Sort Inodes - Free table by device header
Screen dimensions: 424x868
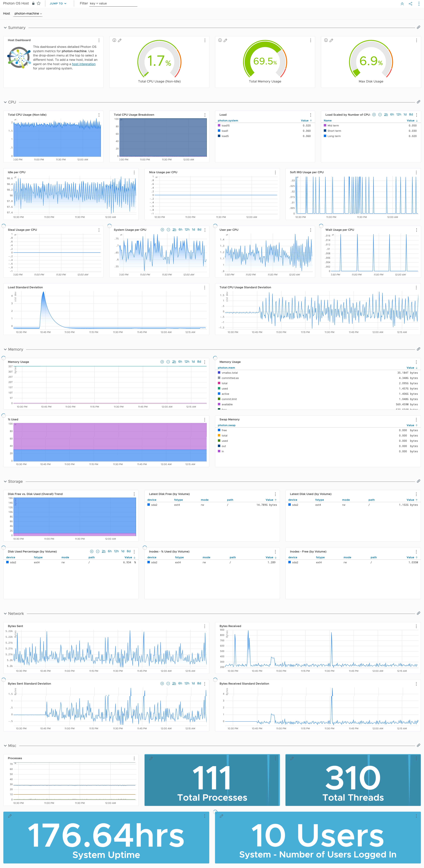pos(293,557)
